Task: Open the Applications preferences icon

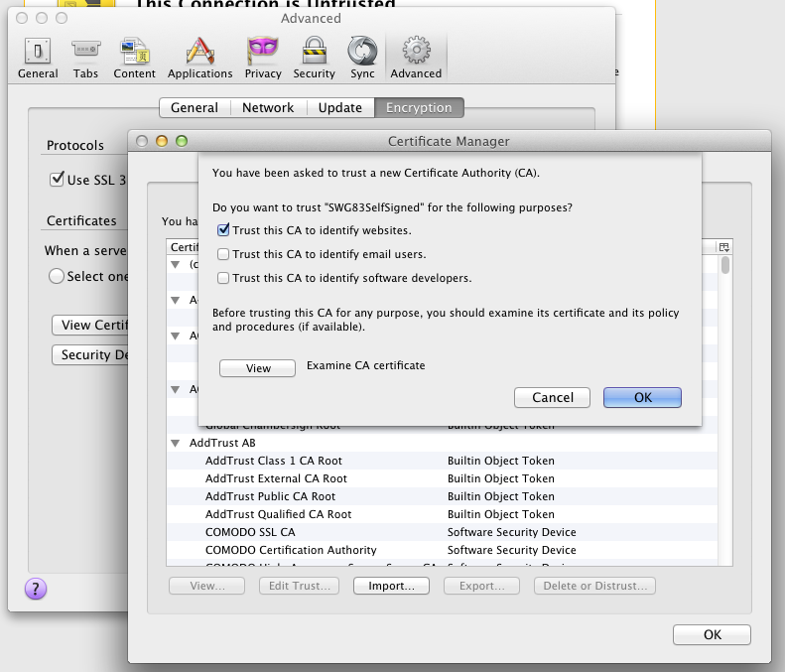Action: [x=199, y=51]
